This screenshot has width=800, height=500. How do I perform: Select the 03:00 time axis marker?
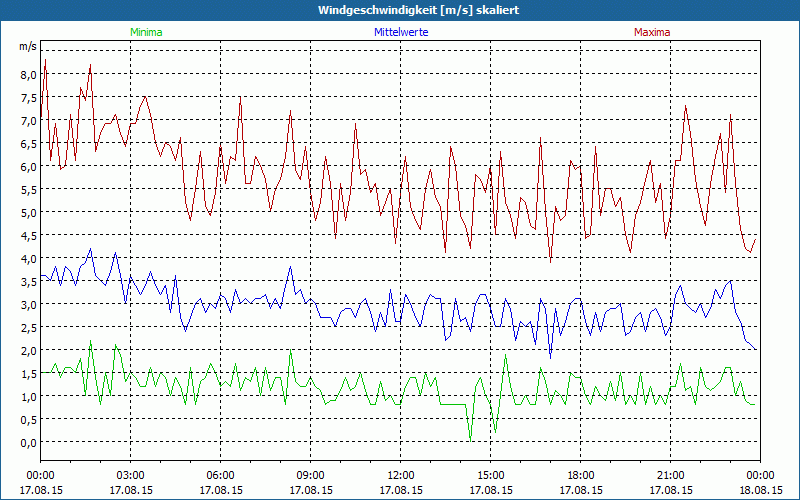130,475
